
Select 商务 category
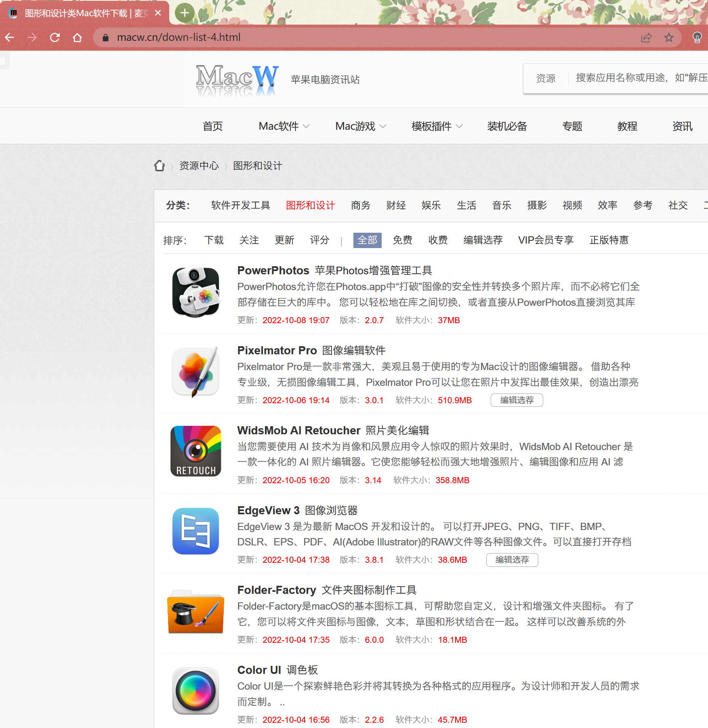tap(361, 205)
